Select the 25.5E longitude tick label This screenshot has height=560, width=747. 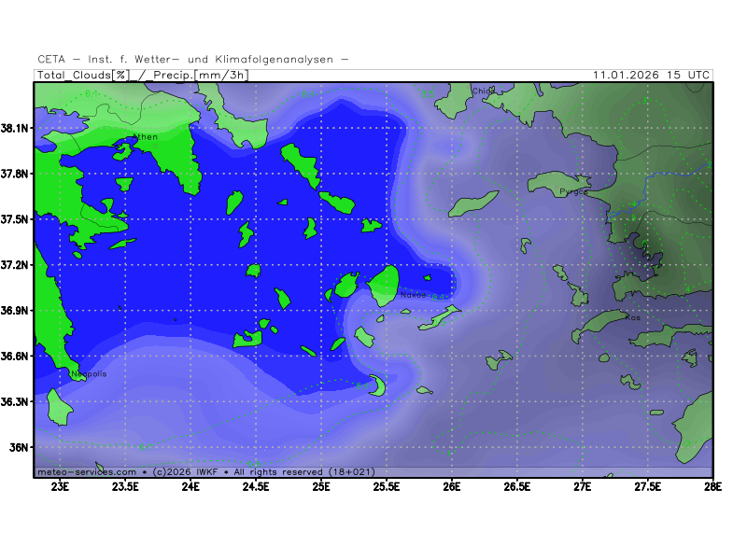coord(387,486)
